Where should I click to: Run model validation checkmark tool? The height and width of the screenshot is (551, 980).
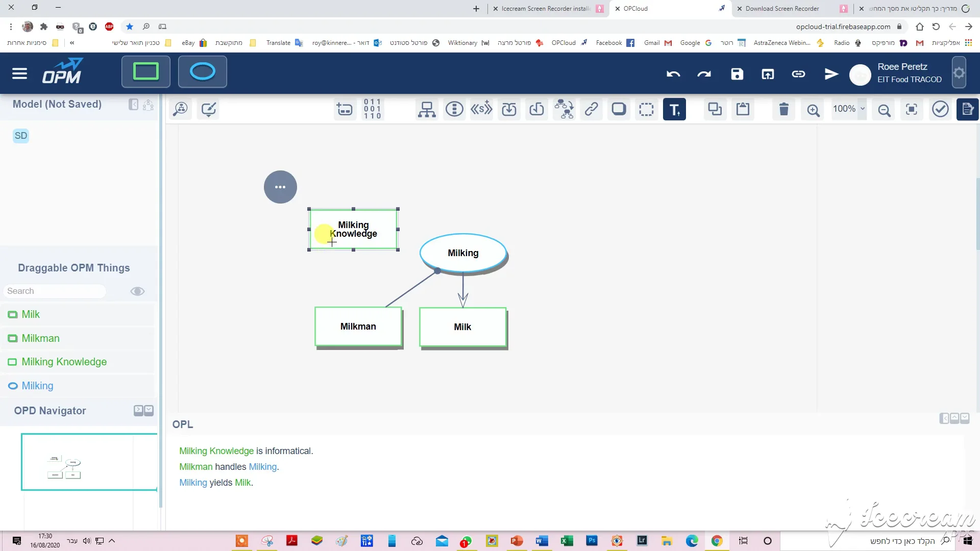point(940,109)
